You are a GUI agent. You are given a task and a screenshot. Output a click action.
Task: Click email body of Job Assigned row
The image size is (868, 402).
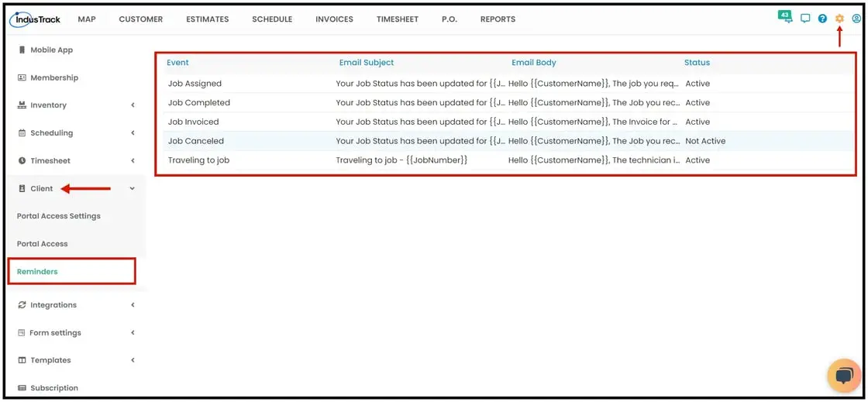click(594, 84)
